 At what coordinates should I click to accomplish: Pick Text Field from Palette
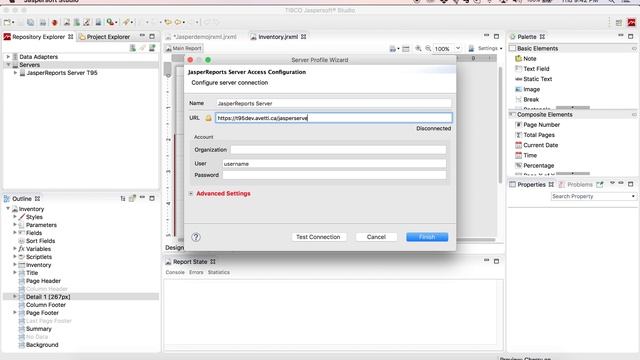click(536, 69)
